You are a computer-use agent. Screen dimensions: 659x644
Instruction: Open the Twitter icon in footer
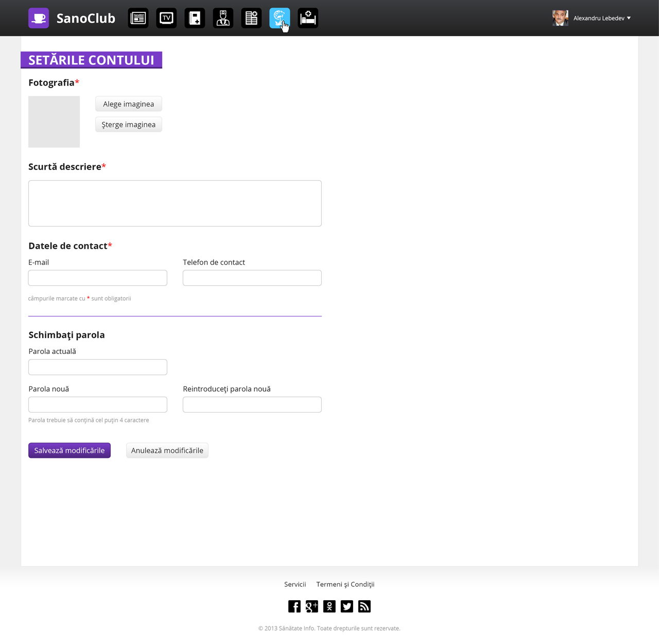[347, 606]
